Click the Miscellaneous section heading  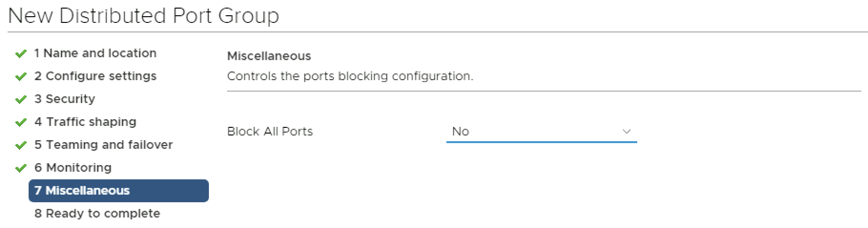click(x=269, y=56)
